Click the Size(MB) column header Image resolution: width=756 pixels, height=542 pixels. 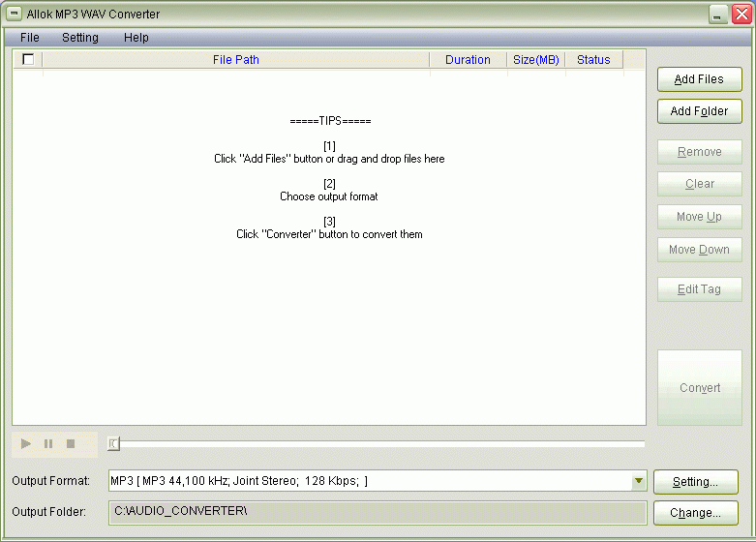pyautogui.click(x=535, y=60)
